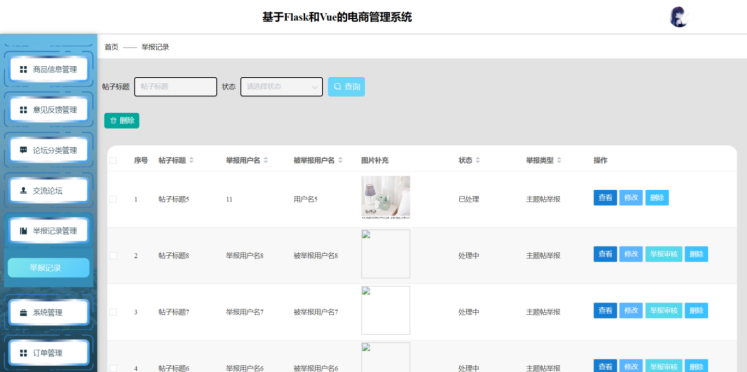This screenshot has width=747, height=372.
Task: Click chat icon beside 论坛分类管理
Action: pos(23,150)
